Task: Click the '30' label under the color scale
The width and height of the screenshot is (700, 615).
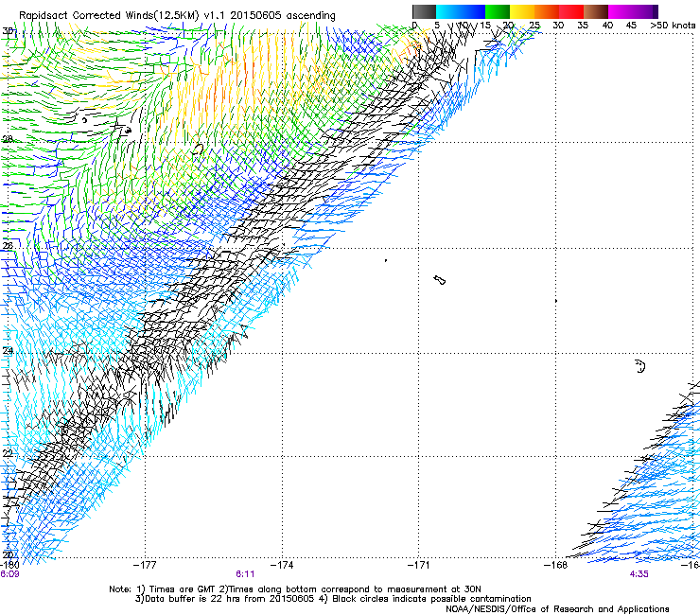Action: coord(558,26)
